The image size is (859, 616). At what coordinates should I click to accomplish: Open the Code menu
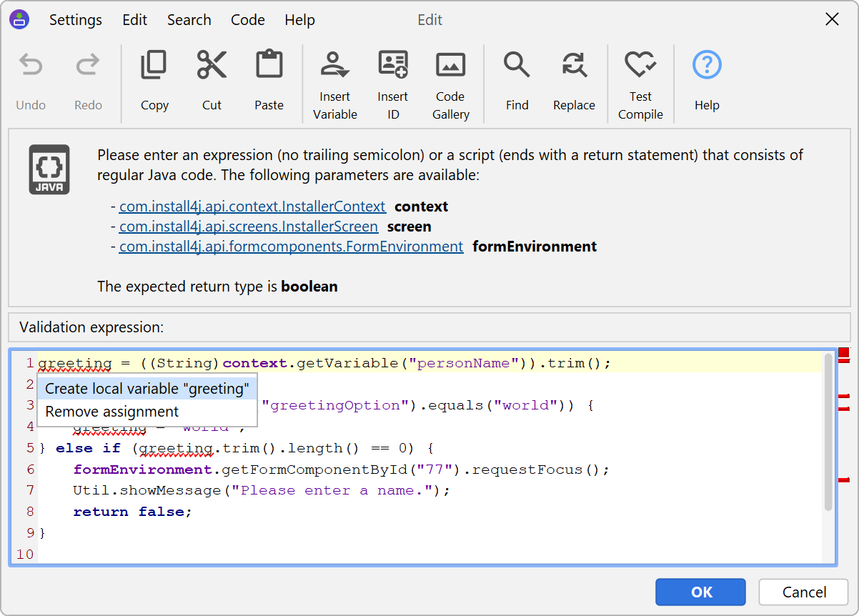click(247, 20)
